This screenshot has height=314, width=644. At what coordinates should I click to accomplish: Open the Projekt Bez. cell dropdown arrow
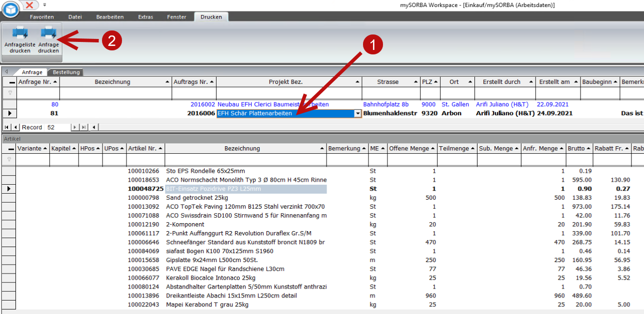click(x=357, y=114)
